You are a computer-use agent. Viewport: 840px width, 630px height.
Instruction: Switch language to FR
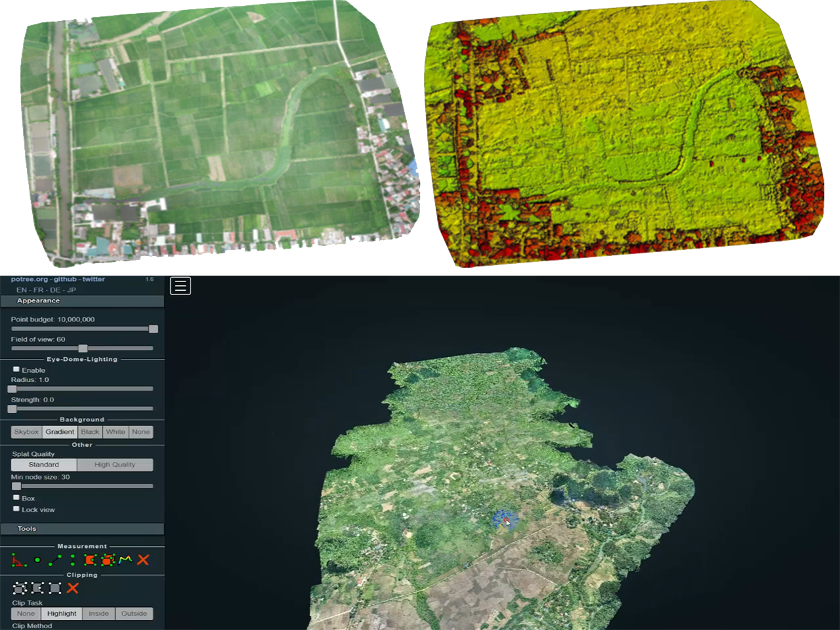point(39,289)
